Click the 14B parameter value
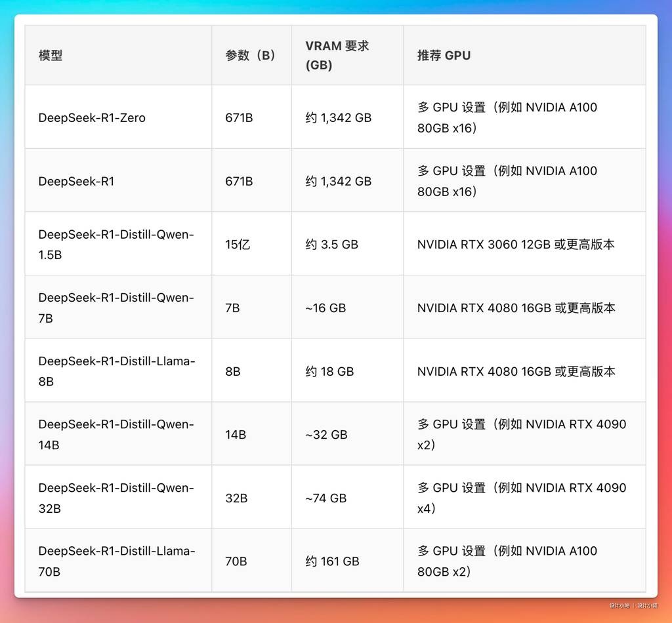 tap(236, 435)
